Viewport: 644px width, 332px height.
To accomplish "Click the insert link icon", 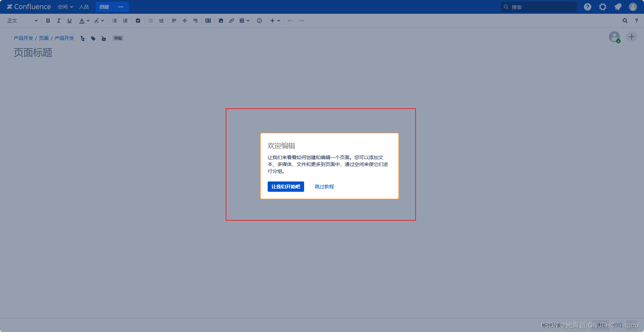I will (x=232, y=21).
